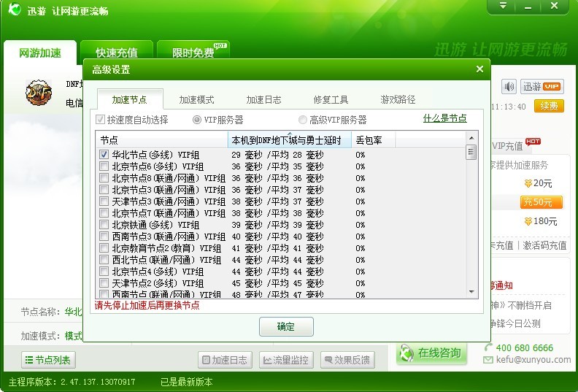Click the DNF game icon
578x392 pixels.
click(x=39, y=93)
